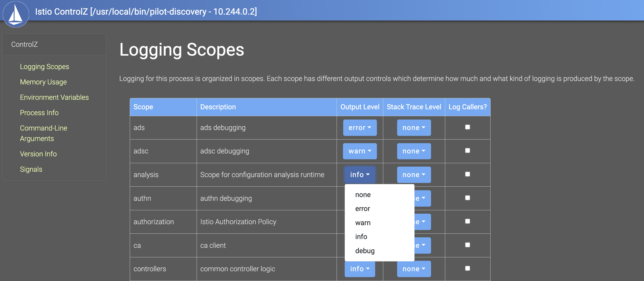The image size is (644, 281).
Task: Open the Environment Variables page
Action: point(54,97)
